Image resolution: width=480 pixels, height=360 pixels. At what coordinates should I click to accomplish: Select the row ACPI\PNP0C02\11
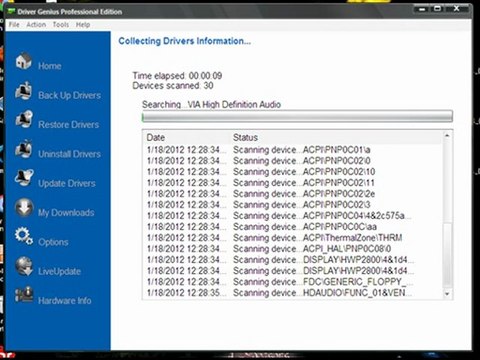click(x=293, y=183)
